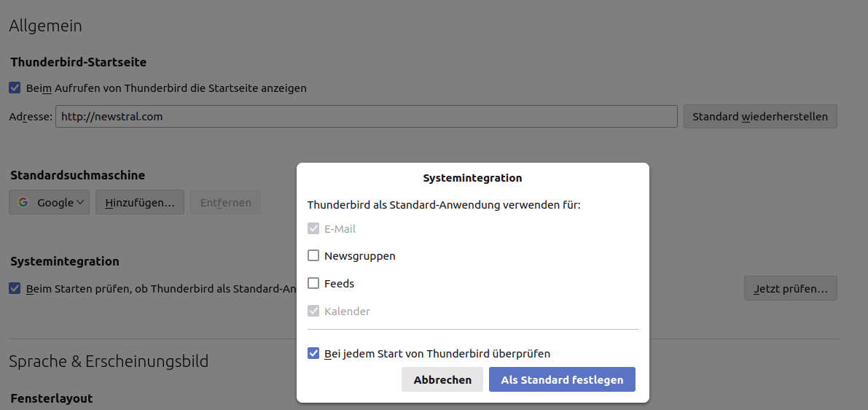Click the 'Standardsuchmaschine' section heading
Screen dimensions: 868x410
77,175
